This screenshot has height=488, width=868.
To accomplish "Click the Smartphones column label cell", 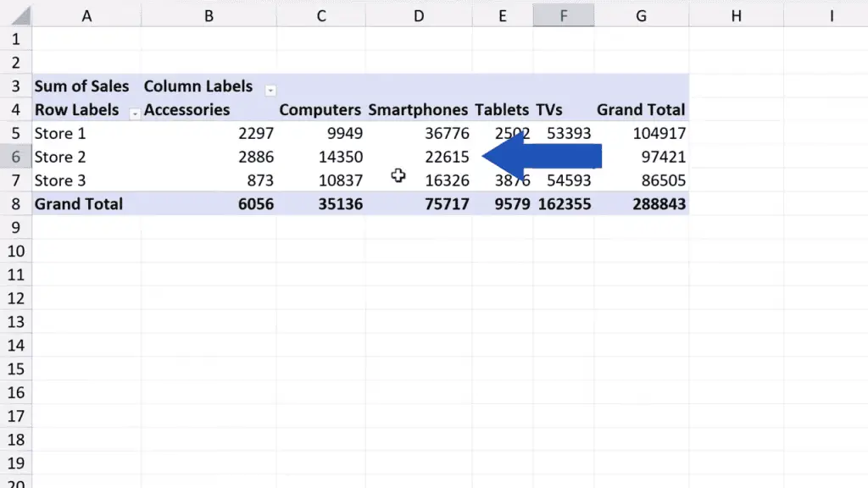I will click(x=418, y=110).
